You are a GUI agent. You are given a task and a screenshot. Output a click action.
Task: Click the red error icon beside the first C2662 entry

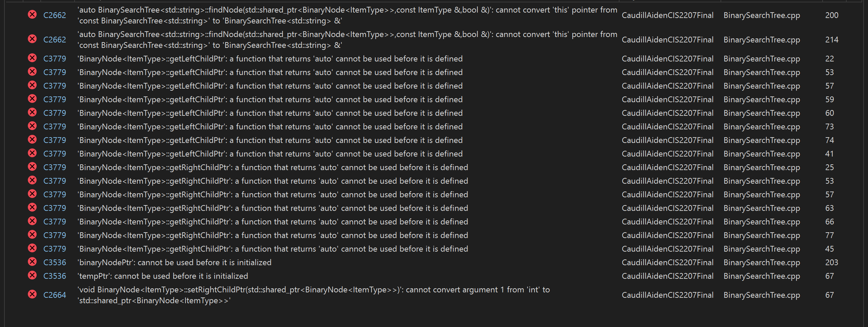pos(32,15)
